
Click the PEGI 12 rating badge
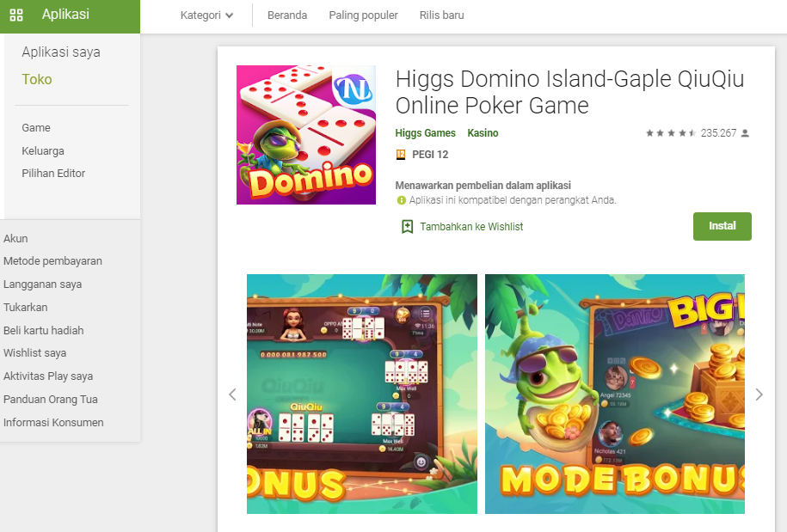401,155
